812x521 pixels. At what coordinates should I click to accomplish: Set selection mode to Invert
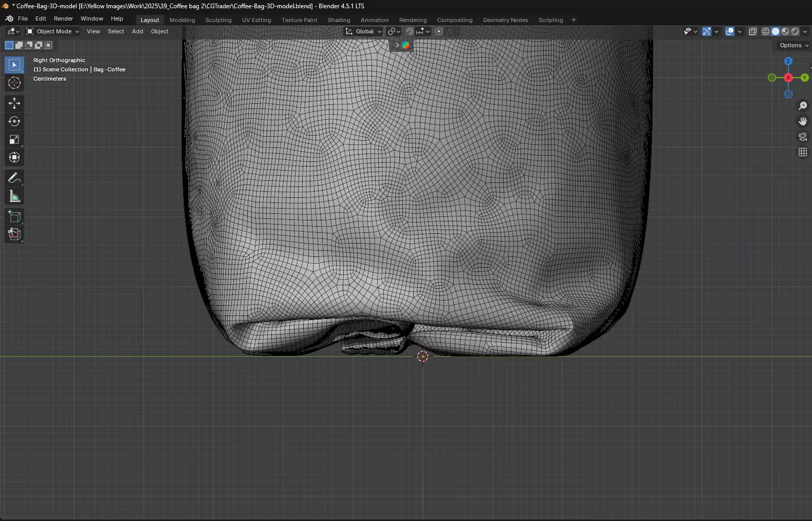tap(39, 45)
